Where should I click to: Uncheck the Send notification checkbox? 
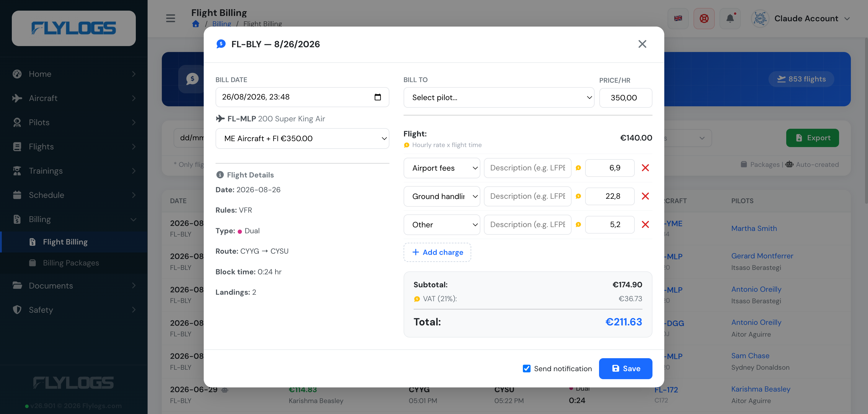tap(526, 369)
